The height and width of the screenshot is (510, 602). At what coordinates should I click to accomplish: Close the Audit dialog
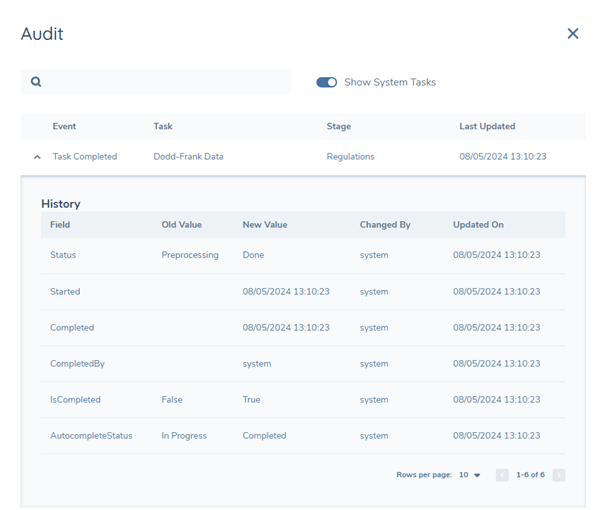[573, 33]
